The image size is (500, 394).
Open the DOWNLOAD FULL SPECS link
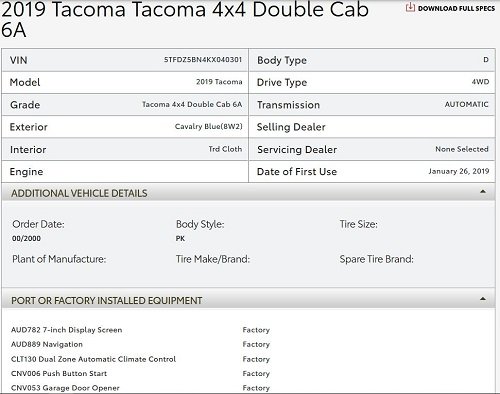[456, 8]
